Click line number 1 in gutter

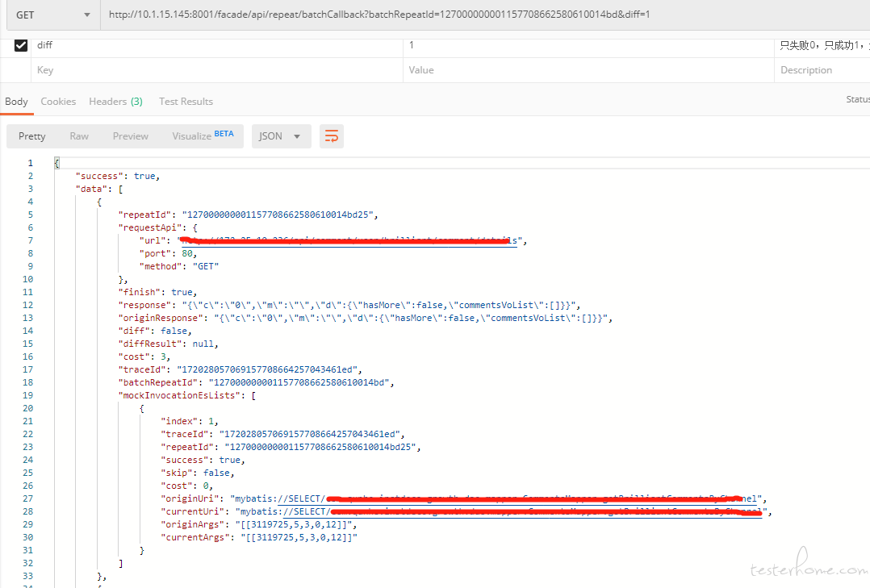30,163
